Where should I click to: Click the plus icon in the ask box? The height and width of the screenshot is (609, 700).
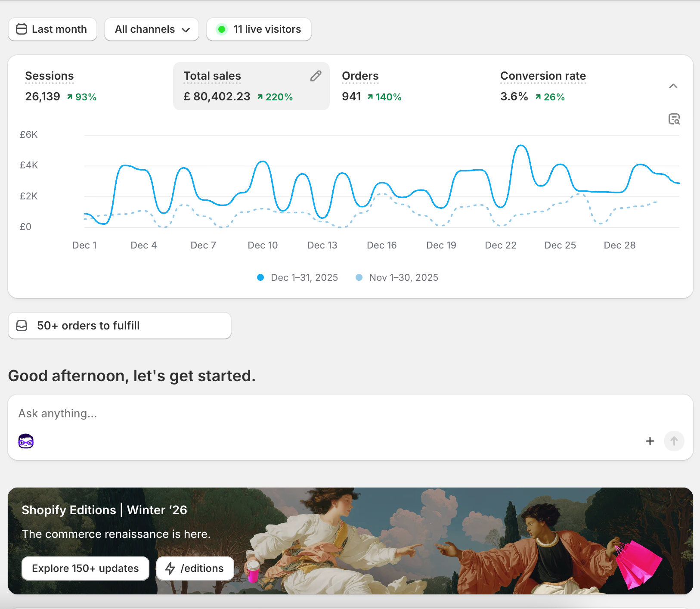(650, 441)
